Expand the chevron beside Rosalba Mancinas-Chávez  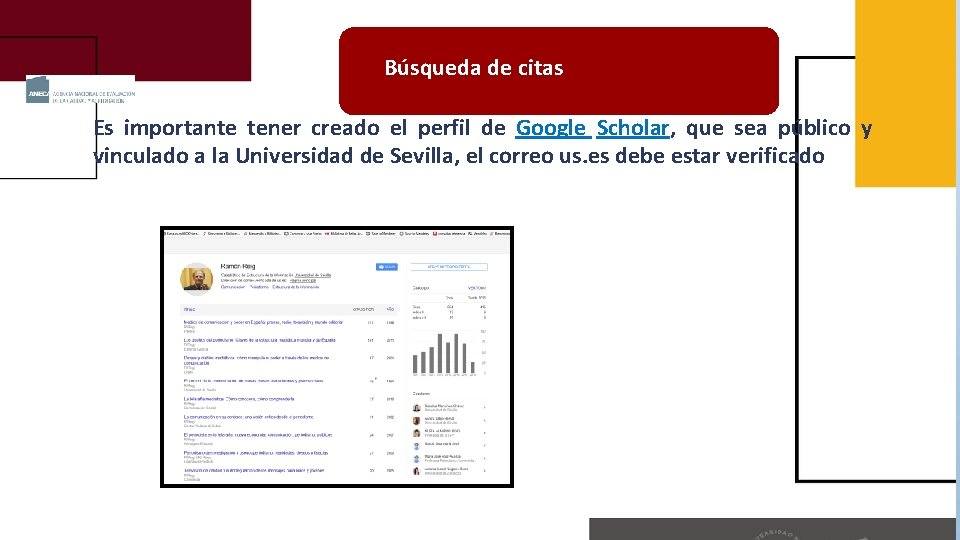[x=484, y=407]
